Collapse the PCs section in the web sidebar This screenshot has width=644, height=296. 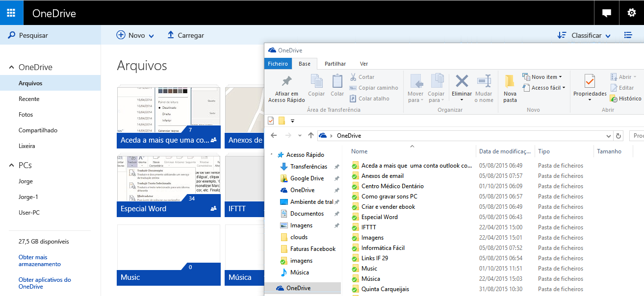coord(11,166)
